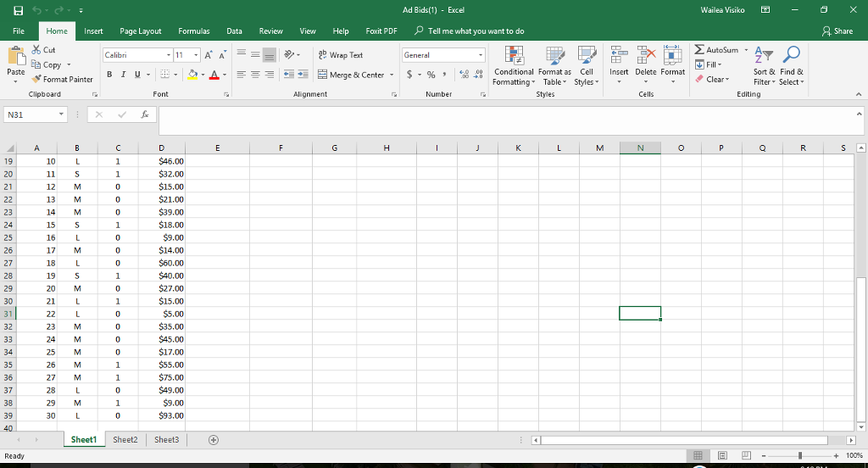This screenshot has width=868, height=468.
Task: Add a new sheet with plus icon
Action: 213,440
